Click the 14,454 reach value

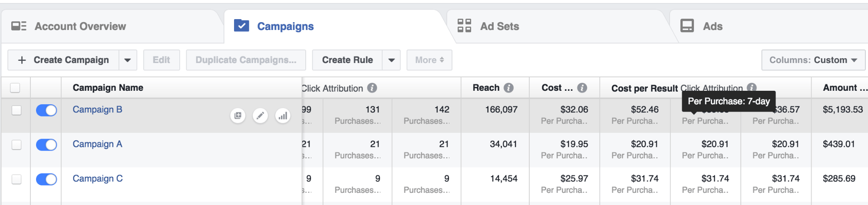(x=504, y=179)
